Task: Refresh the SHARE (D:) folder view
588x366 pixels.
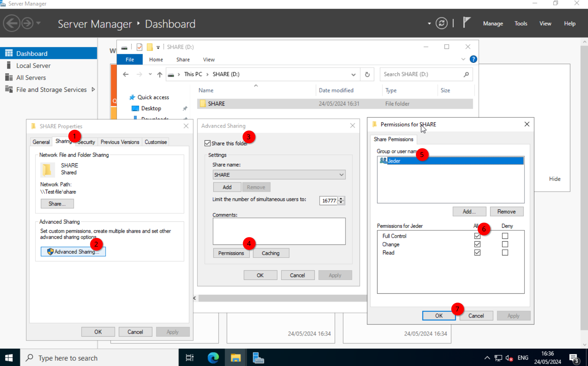Action: click(367, 74)
